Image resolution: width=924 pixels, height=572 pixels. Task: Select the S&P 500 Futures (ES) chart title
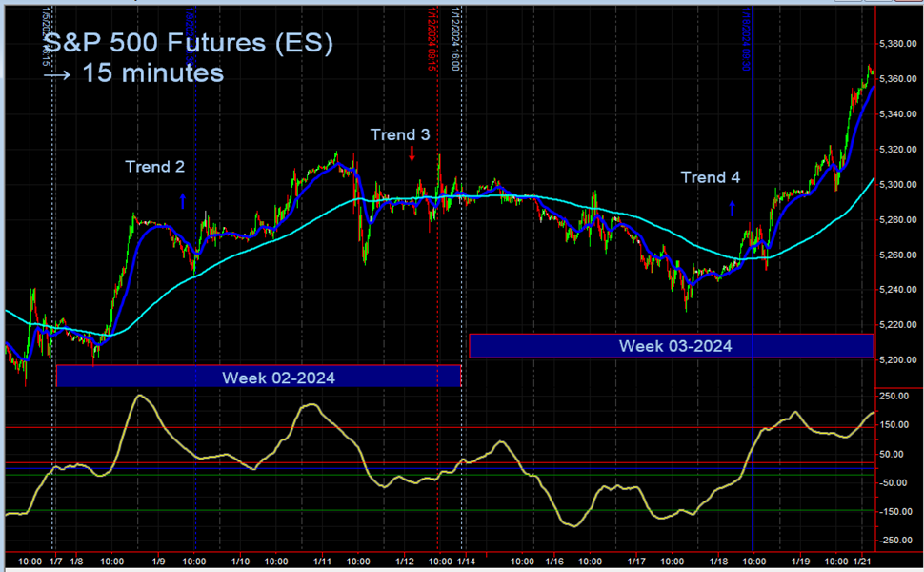[191, 42]
